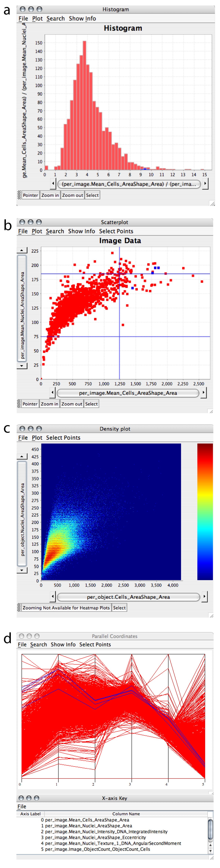Open Show Info menu in Histogram window
This screenshot has width=220, height=868.
[x=82, y=18]
